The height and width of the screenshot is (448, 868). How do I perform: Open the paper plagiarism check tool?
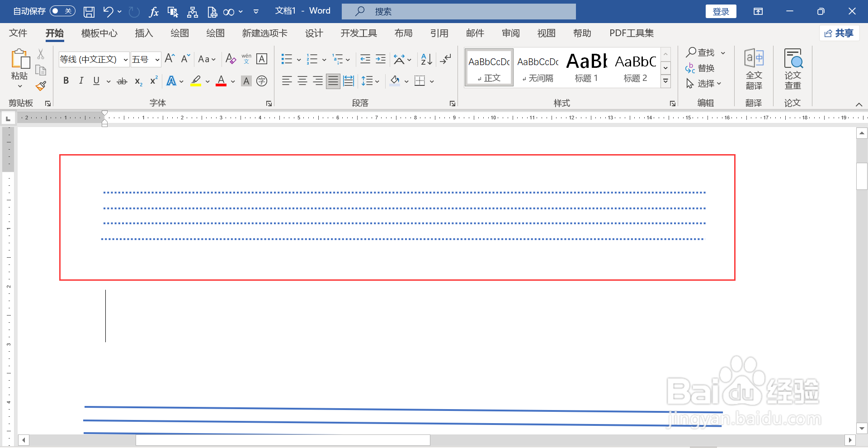[793, 69]
